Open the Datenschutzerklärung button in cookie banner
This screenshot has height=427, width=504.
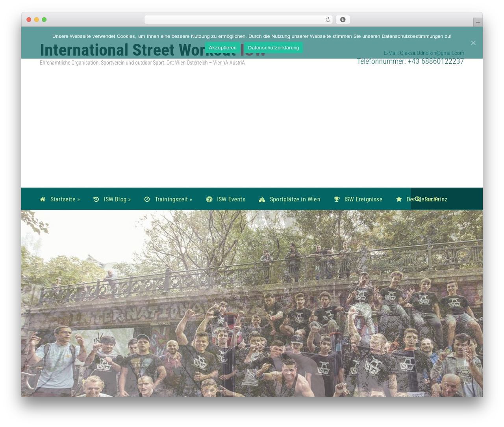pyautogui.click(x=273, y=48)
